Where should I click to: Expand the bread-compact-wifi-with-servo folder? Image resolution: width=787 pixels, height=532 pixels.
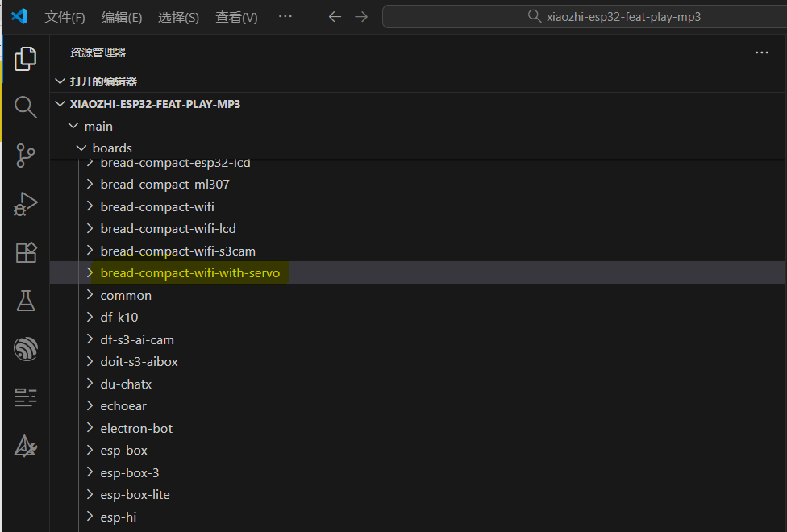pyautogui.click(x=189, y=273)
